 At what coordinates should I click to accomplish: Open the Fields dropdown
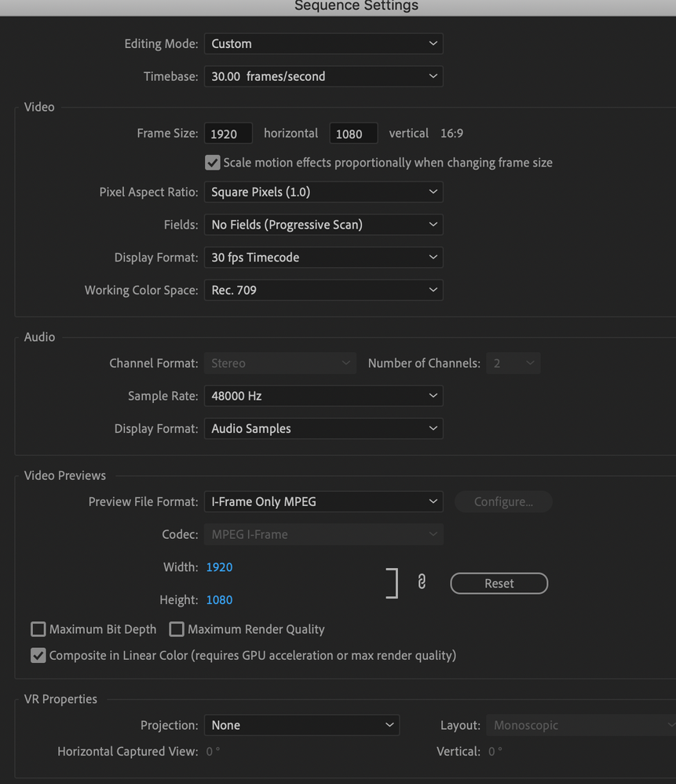(x=323, y=225)
